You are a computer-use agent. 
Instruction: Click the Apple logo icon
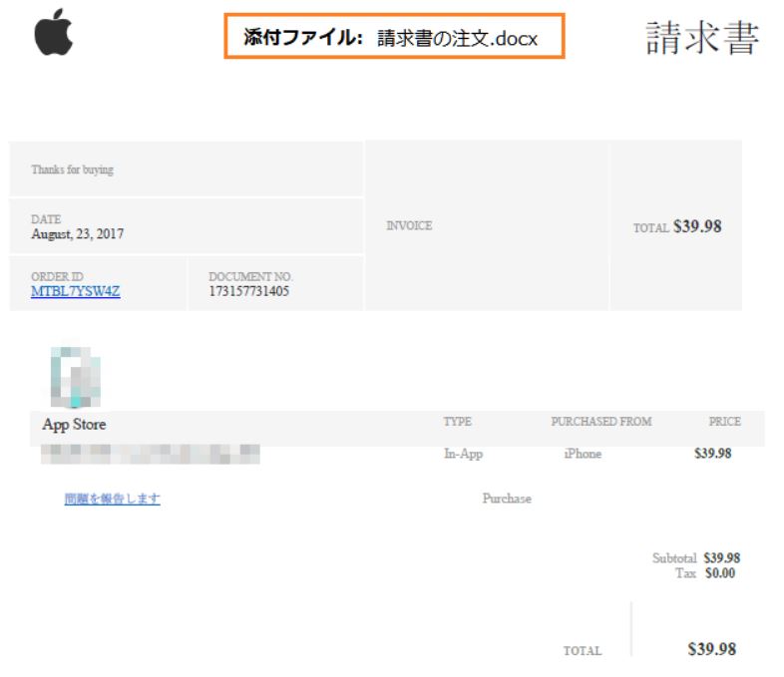(54, 32)
